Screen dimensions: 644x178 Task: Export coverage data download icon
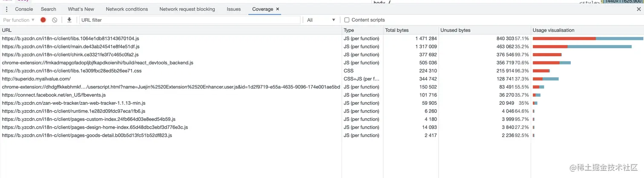[x=69, y=20]
